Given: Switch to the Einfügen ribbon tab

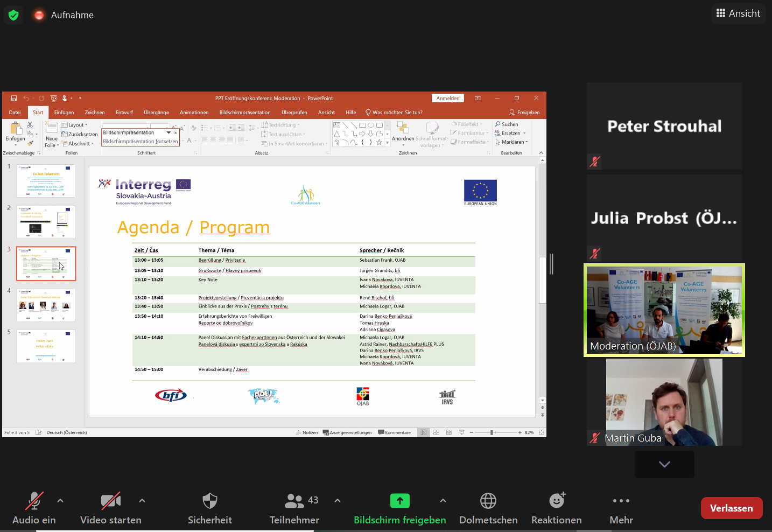Looking at the screenshot, I should [64, 113].
